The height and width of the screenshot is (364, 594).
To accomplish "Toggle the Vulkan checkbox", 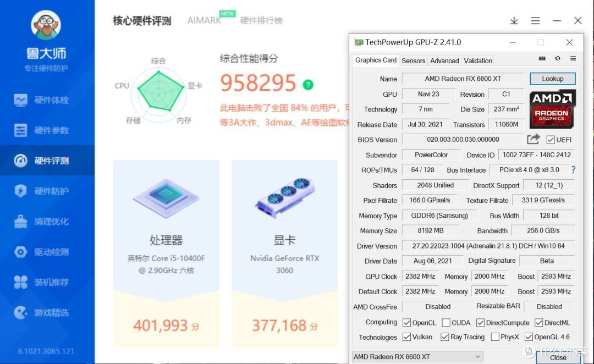I will pyautogui.click(x=406, y=337).
